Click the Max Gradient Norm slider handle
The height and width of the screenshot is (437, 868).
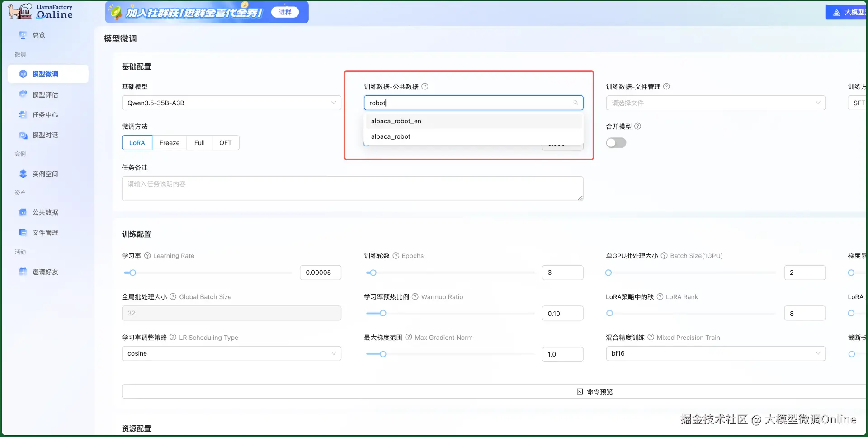pyautogui.click(x=383, y=354)
